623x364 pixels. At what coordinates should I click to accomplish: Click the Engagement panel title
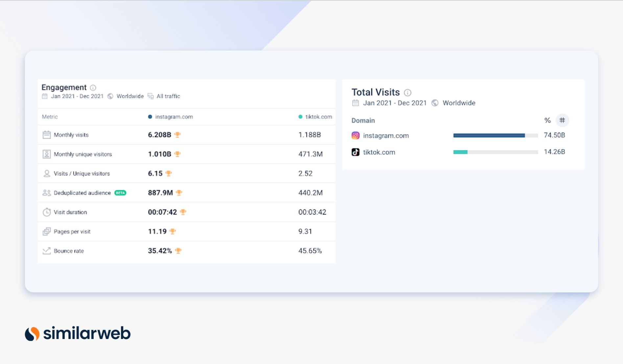pos(64,87)
